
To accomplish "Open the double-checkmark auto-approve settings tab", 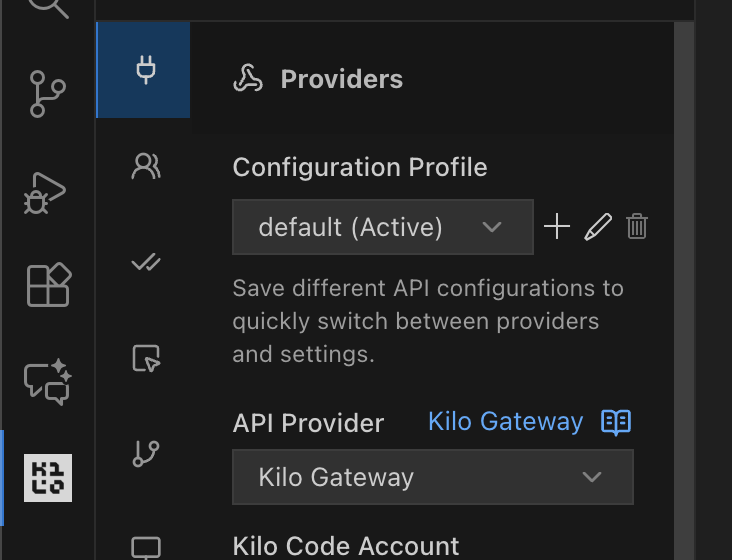I will tap(145, 262).
